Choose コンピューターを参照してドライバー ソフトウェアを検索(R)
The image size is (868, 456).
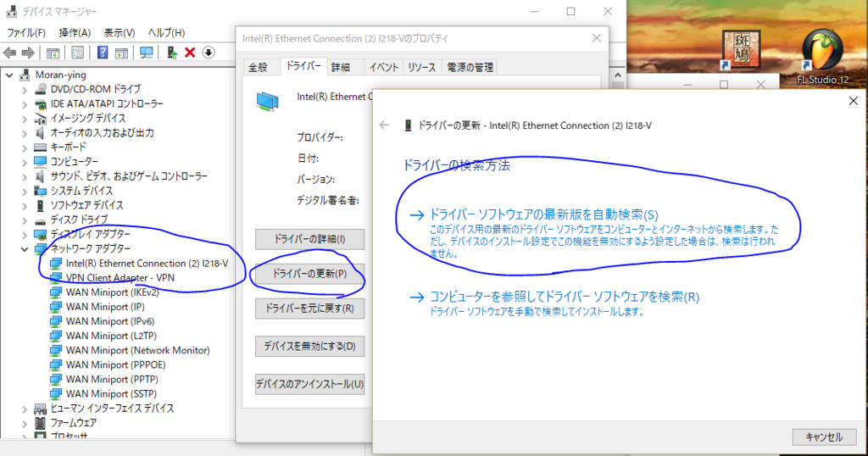point(554,303)
